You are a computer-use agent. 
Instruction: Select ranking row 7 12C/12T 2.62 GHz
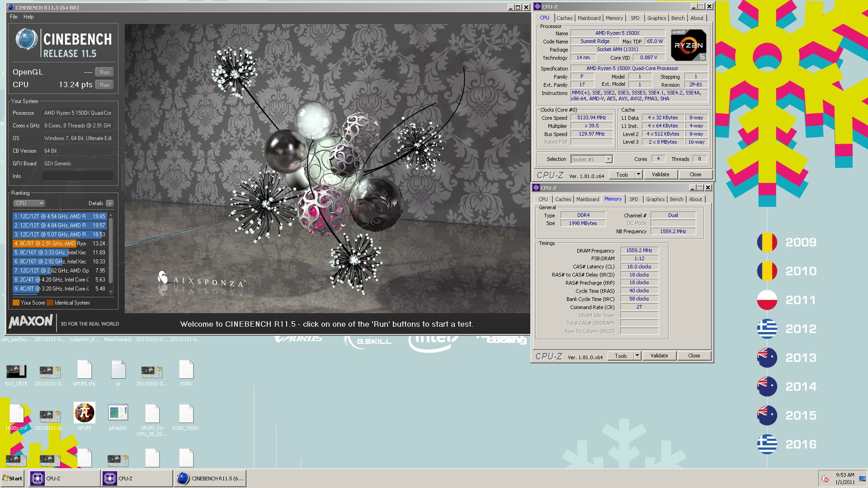60,271
